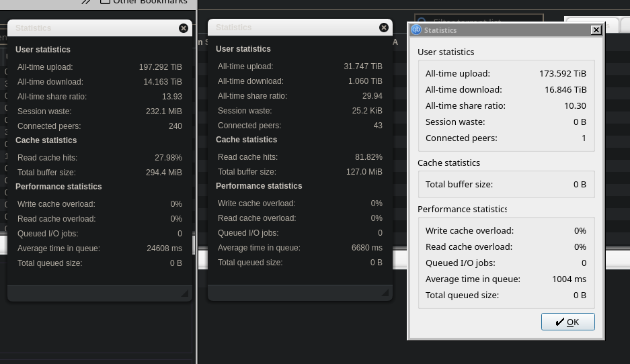Click Read cache overload label in middle dialog

tap(257, 218)
